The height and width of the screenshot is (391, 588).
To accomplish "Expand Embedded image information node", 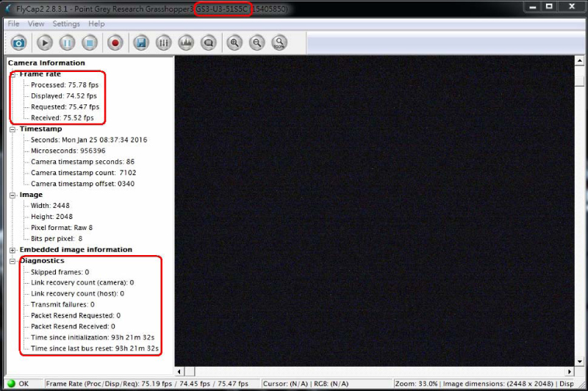I will click(12, 250).
